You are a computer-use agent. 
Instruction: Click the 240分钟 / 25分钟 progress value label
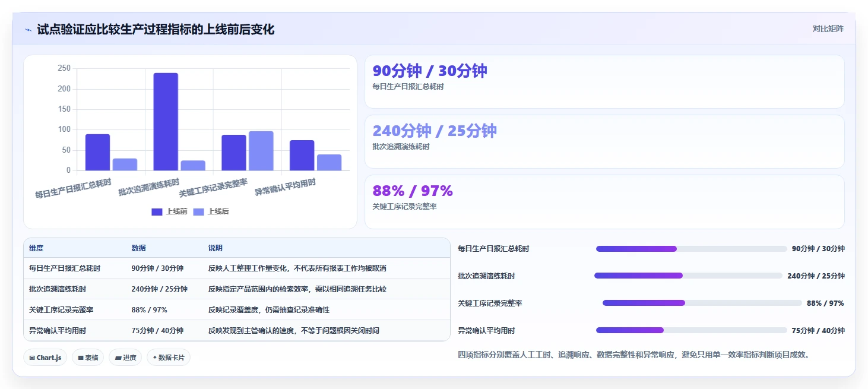pos(816,276)
